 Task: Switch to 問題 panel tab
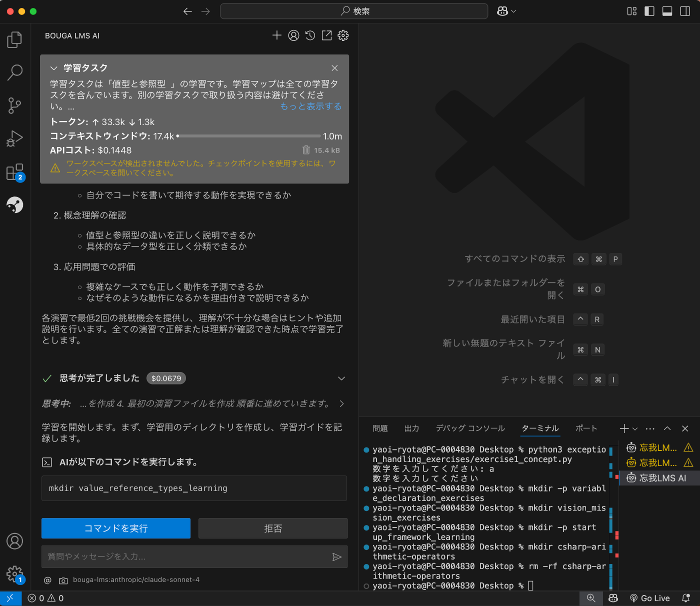(x=380, y=428)
